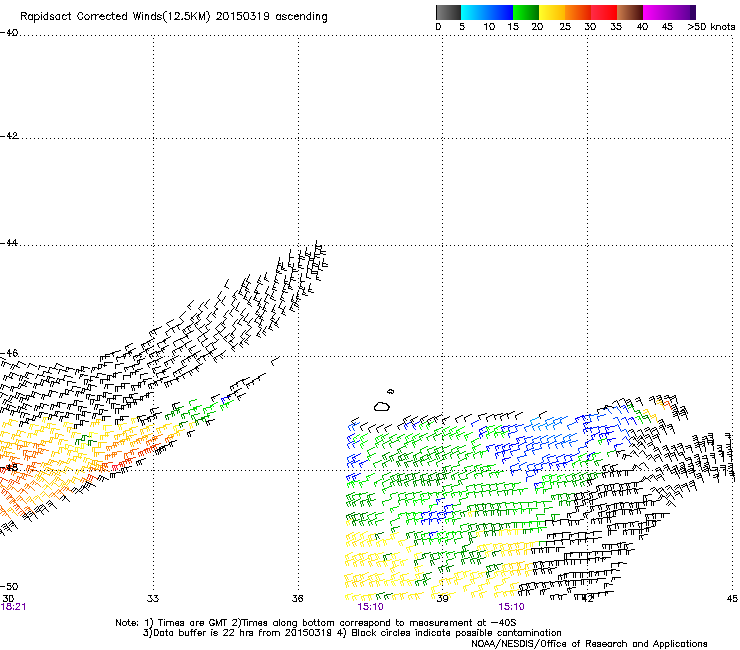
Task: Click the brown 35–40 knots legend swatch
Action: (630, 12)
